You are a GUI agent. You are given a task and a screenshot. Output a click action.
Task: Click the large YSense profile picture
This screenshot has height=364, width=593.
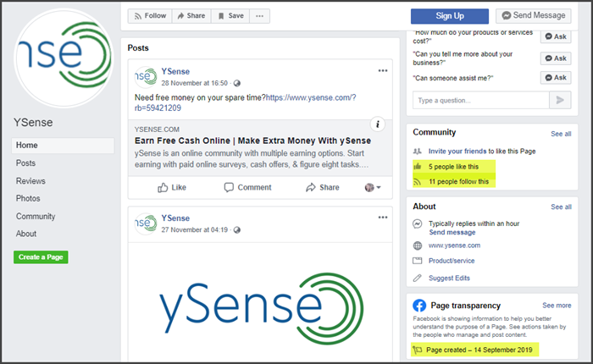(x=64, y=58)
